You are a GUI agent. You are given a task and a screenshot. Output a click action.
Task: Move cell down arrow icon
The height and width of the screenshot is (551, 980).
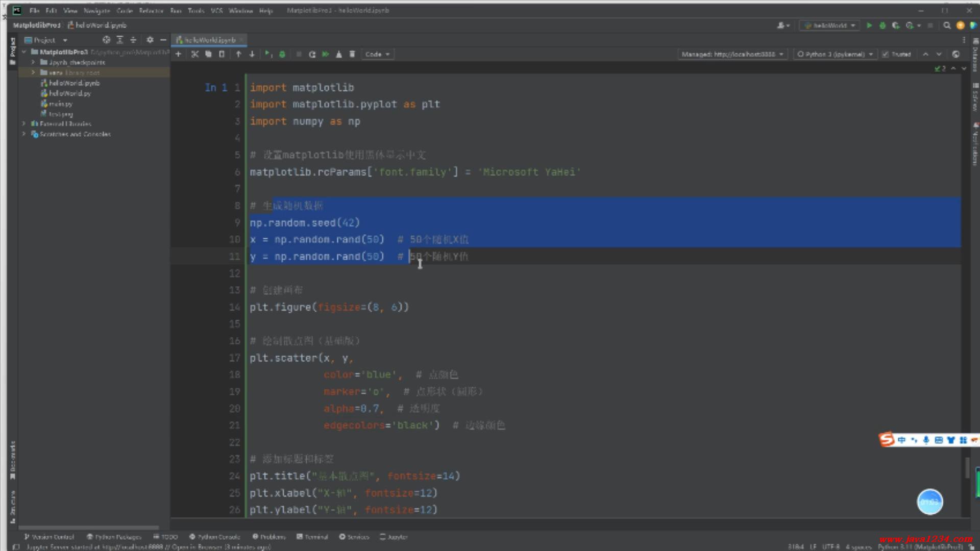click(x=252, y=54)
